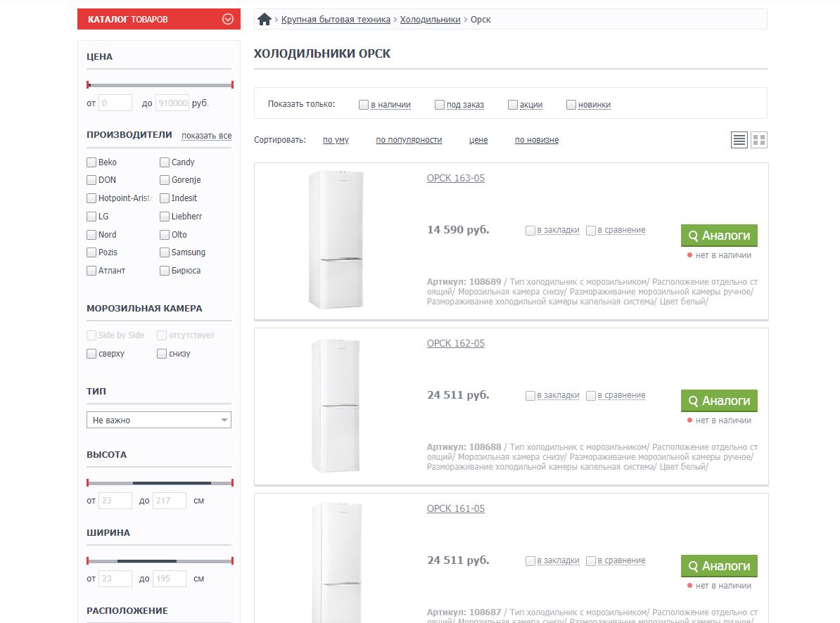Sort by по популярности
The height and width of the screenshot is (623, 840).
pos(409,140)
